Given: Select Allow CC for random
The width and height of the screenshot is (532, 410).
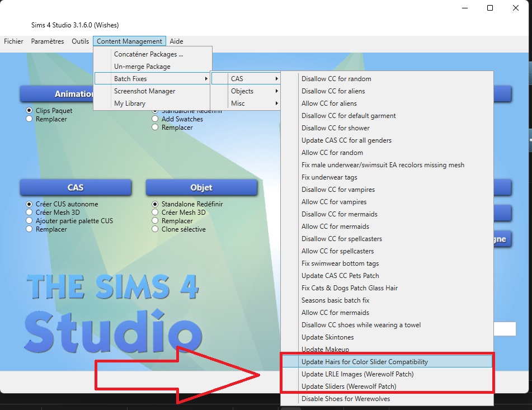Looking at the screenshot, I should [387, 153].
